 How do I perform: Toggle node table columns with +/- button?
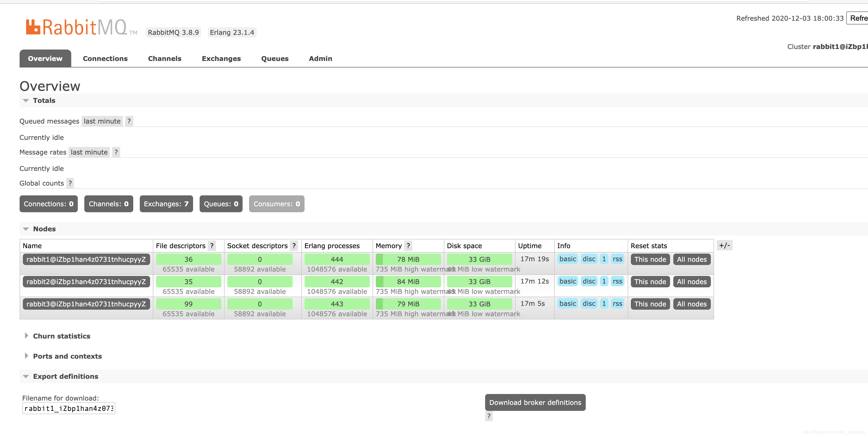[724, 245]
